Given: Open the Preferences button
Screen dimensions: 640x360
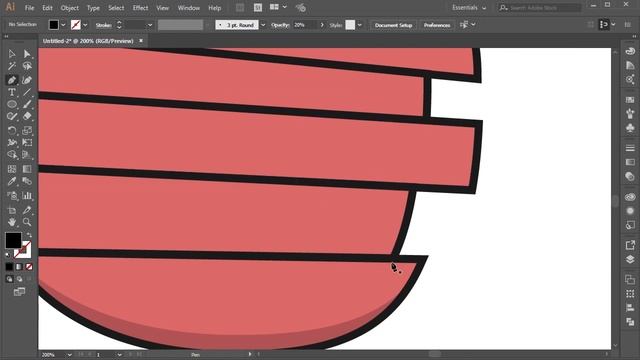Looking at the screenshot, I should pos(437,25).
